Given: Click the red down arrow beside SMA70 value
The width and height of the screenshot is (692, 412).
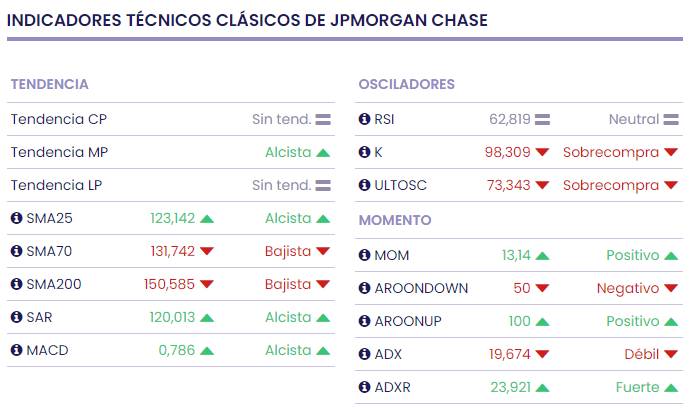Looking at the screenshot, I should pyautogui.click(x=208, y=252).
